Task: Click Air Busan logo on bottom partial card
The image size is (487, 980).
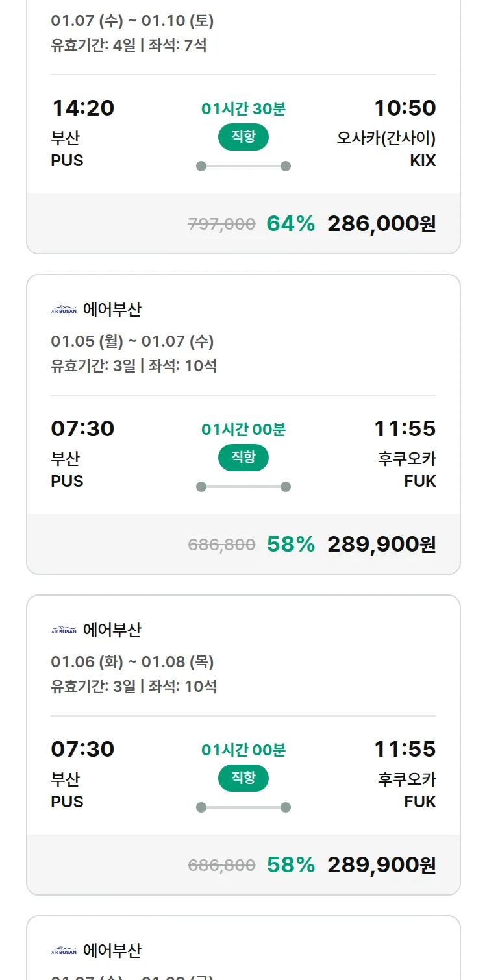Action: 64,951
